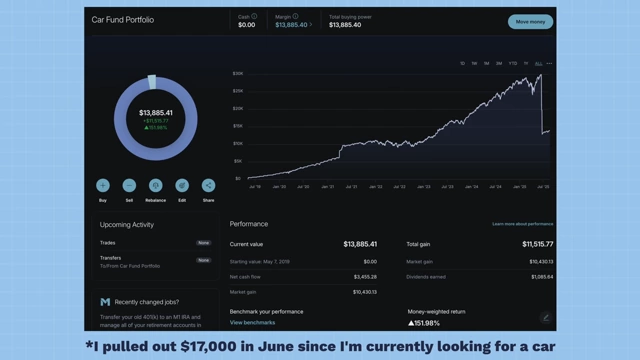This screenshot has width=640, height=360.
Task: Select the 3M chart range
Action: pos(499,63)
